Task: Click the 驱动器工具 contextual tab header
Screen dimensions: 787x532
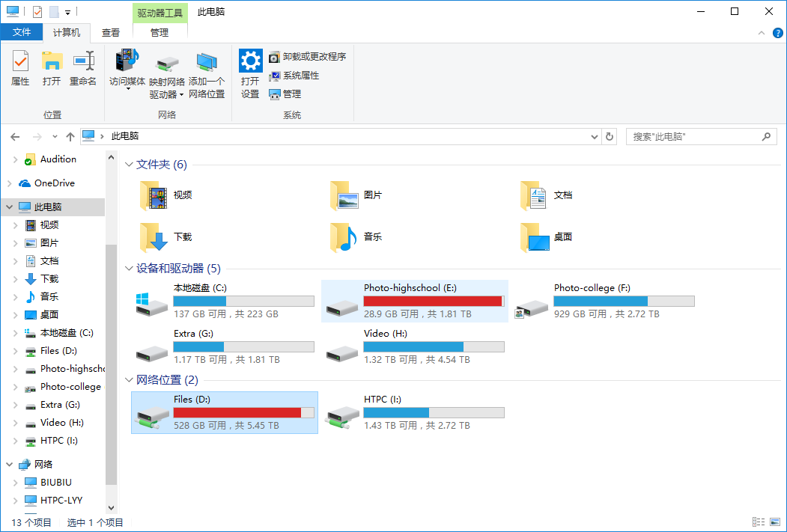Action: 160,13
